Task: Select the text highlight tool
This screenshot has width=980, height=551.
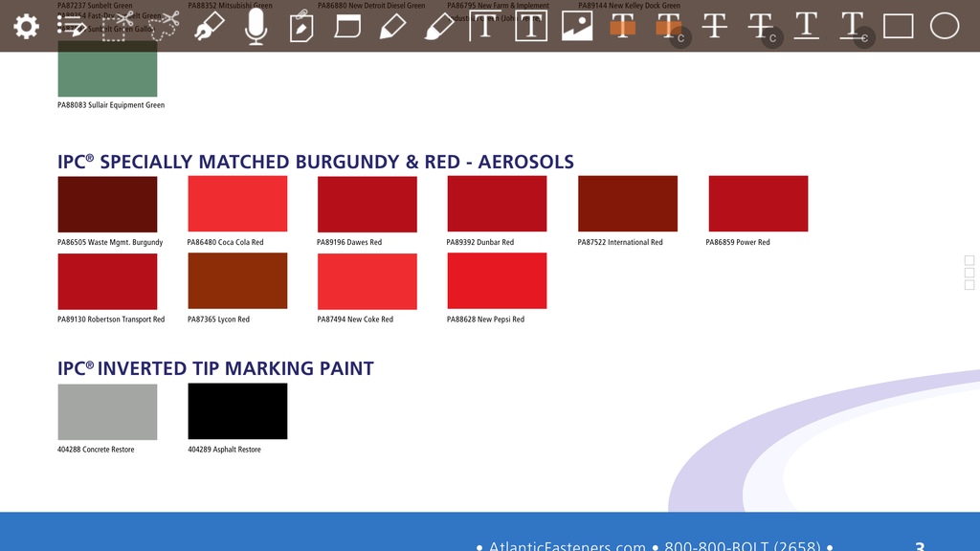Action: click(622, 26)
